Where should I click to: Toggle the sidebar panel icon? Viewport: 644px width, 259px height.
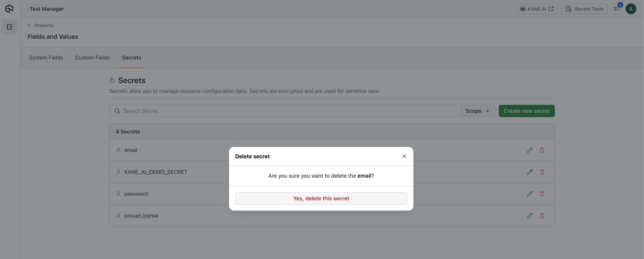click(x=9, y=27)
